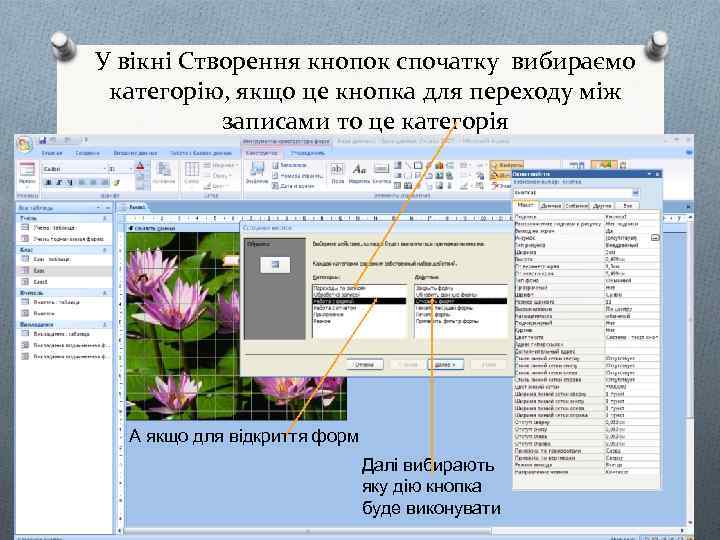The image size is (720, 540).
Task: Select 'Приложение' category in wizard
Action: (x=359, y=315)
